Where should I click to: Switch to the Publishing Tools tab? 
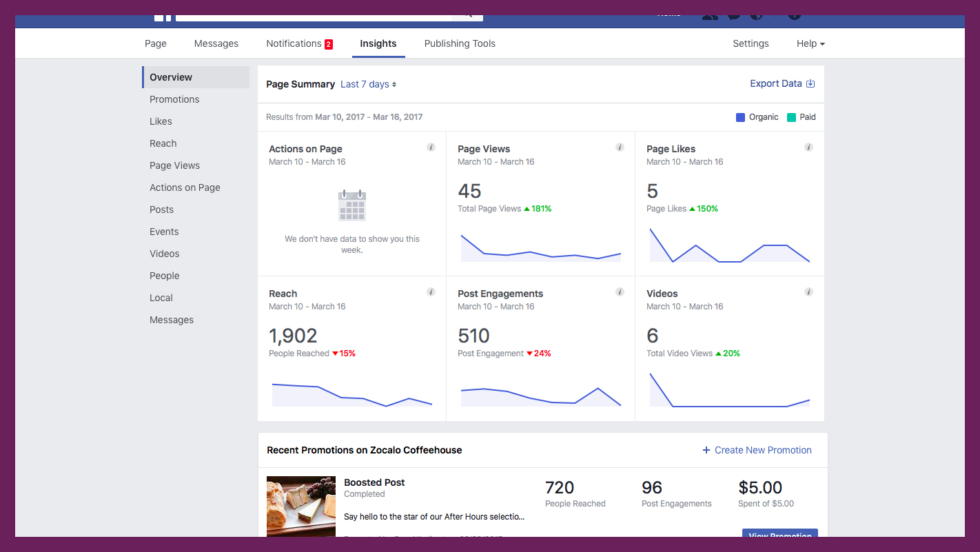tap(460, 43)
